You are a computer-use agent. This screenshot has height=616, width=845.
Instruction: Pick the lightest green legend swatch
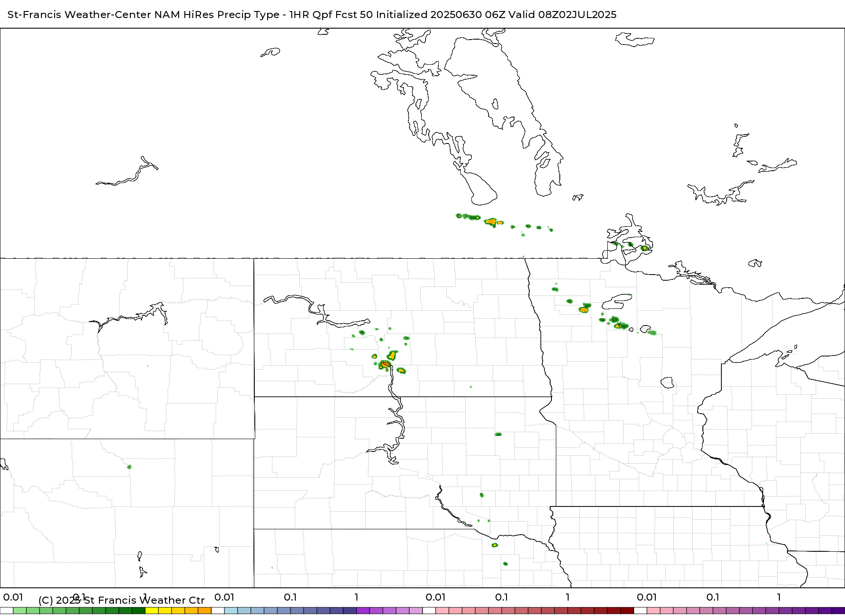[x=20, y=611]
